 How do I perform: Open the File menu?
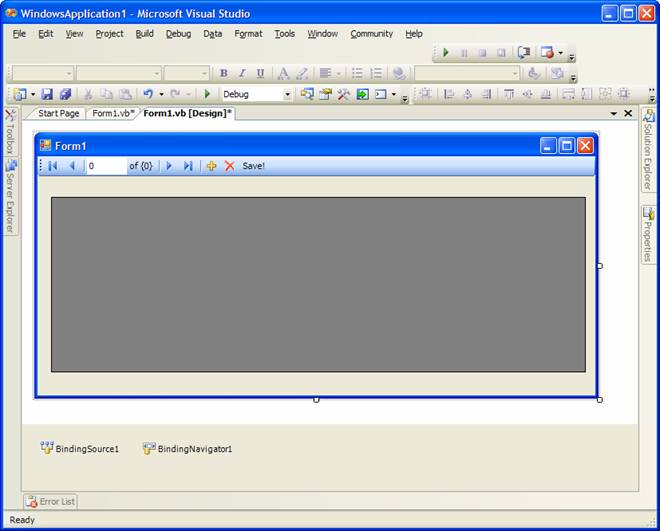coord(19,34)
